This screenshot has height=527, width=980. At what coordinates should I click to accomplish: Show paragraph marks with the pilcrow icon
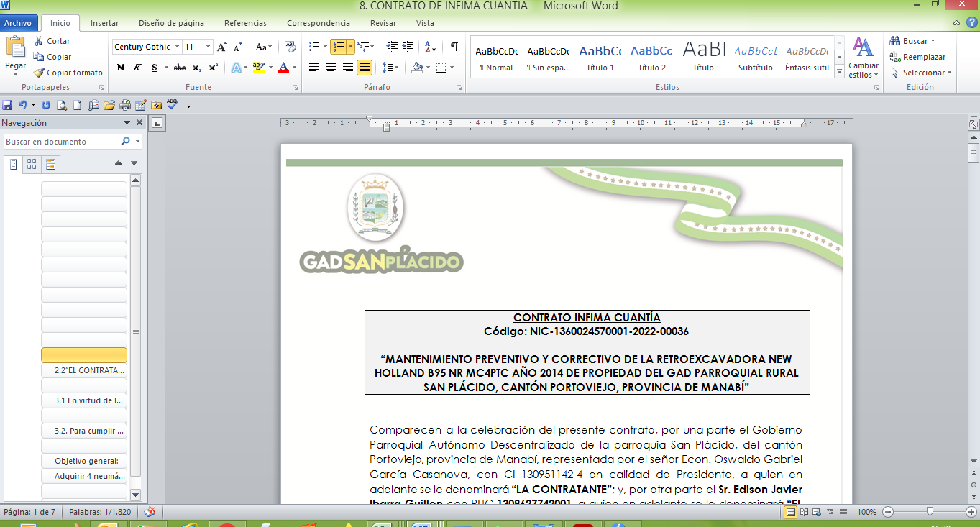(454, 47)
